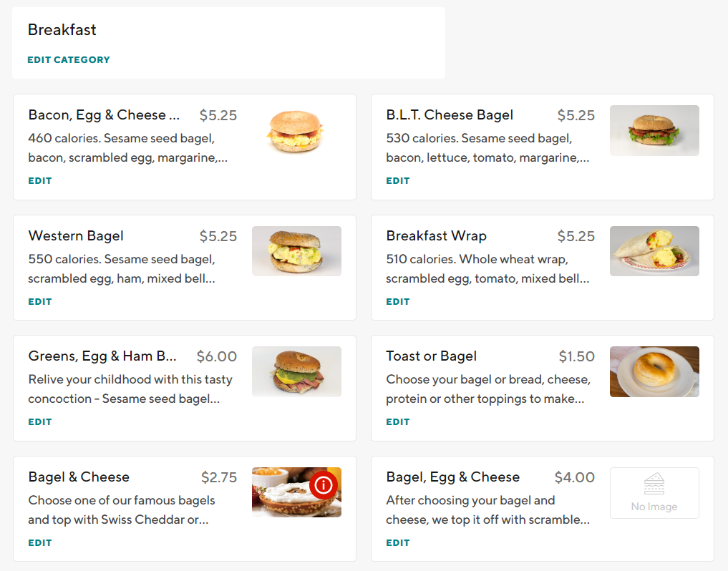Screen dimensions: 728x571
Task: Click Edit under Bagel & Cheese
Action: pos(40,543)
